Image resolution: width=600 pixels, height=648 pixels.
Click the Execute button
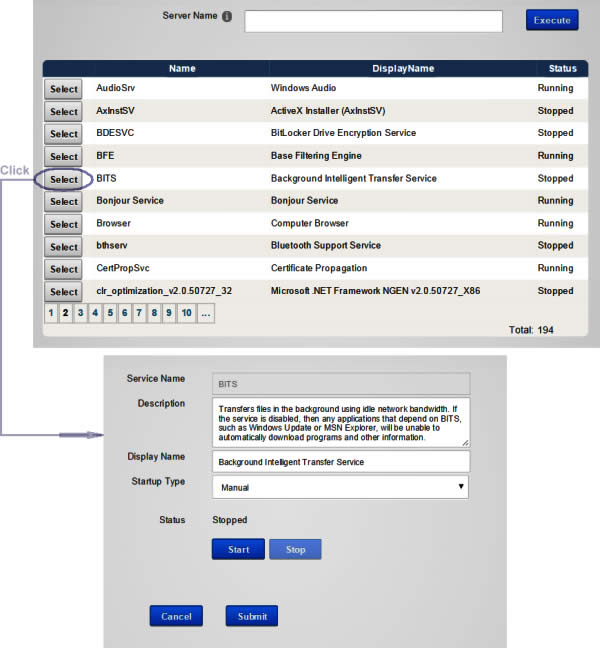pyautogui.click(x=552, y=20)
